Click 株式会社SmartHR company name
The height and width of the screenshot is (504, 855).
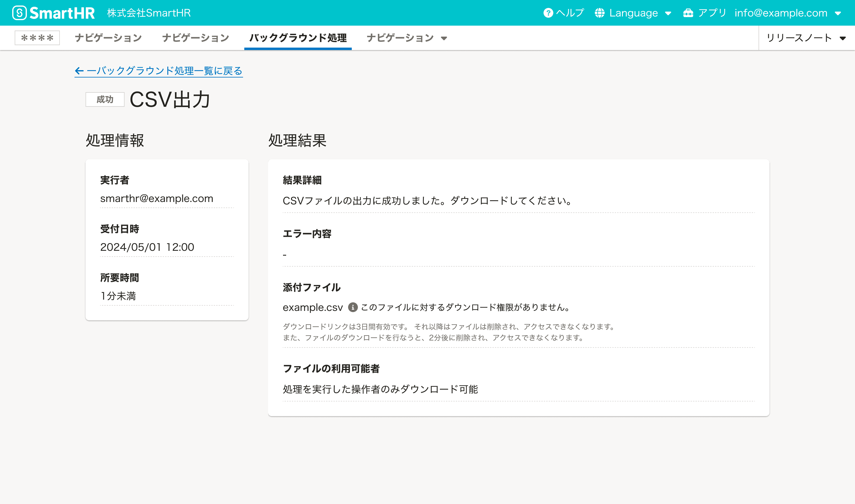(x=149, y=13)
